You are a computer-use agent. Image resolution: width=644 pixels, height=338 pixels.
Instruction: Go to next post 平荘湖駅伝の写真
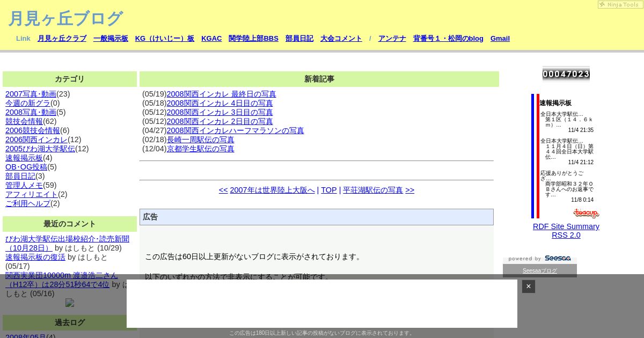click(373, 190)
